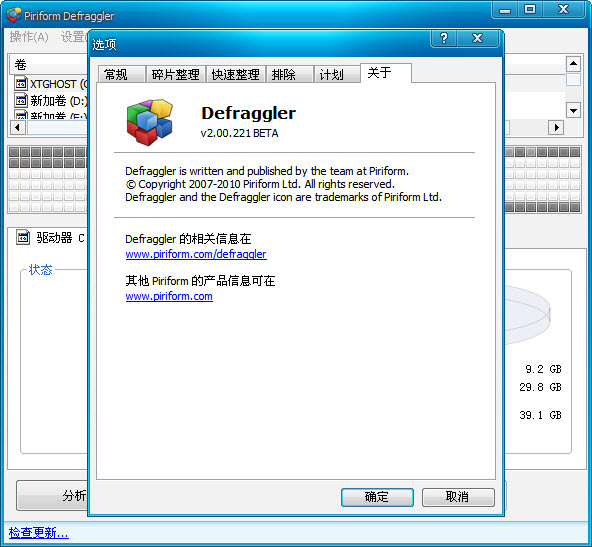Switch to the 碎片整理 tab
592x547 pixels.
(176, 74)
